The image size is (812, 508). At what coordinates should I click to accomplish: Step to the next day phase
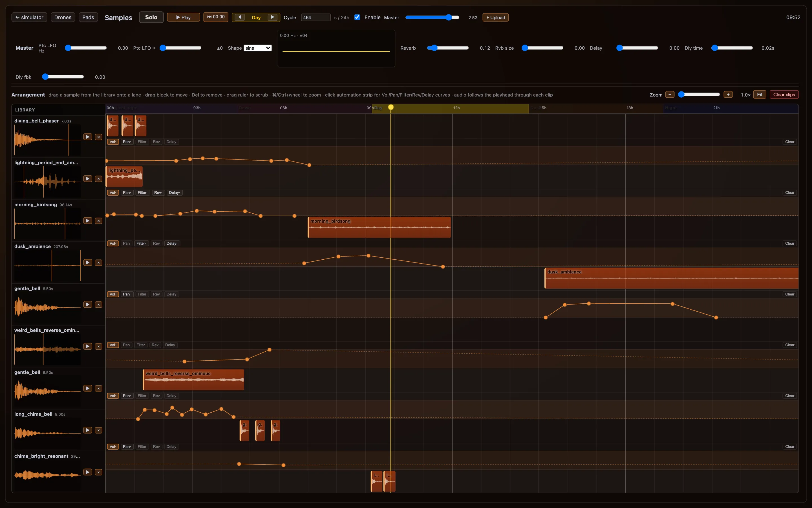pyautogui.click(x=272, y=17)
